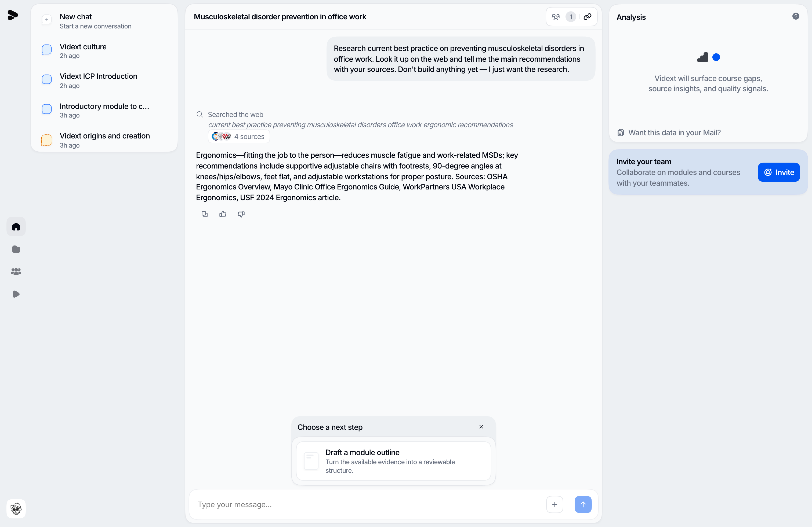Close the Choose a next step panel
This screenshot has width=812, height=527.
click(481, 427)
